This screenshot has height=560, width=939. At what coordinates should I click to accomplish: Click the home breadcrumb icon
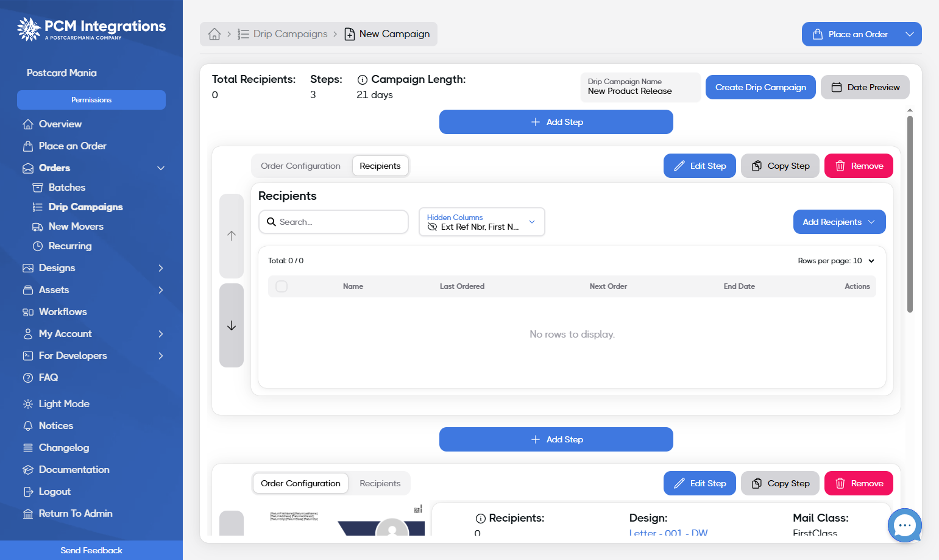[214, 34]
